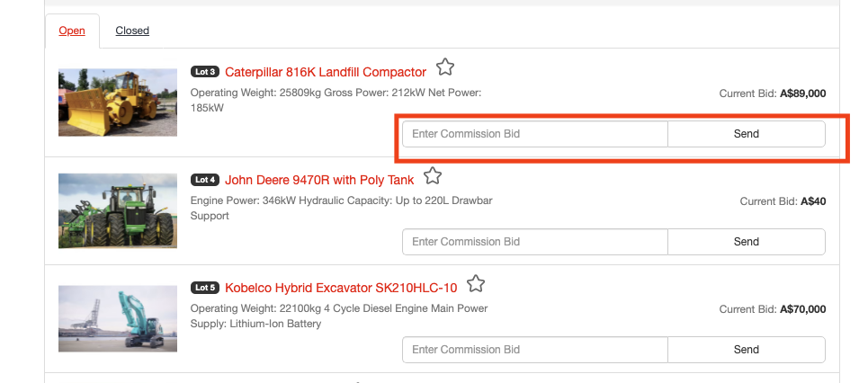Click the Lot 4 badge
The image size is (868, 383).
[205, 180]
